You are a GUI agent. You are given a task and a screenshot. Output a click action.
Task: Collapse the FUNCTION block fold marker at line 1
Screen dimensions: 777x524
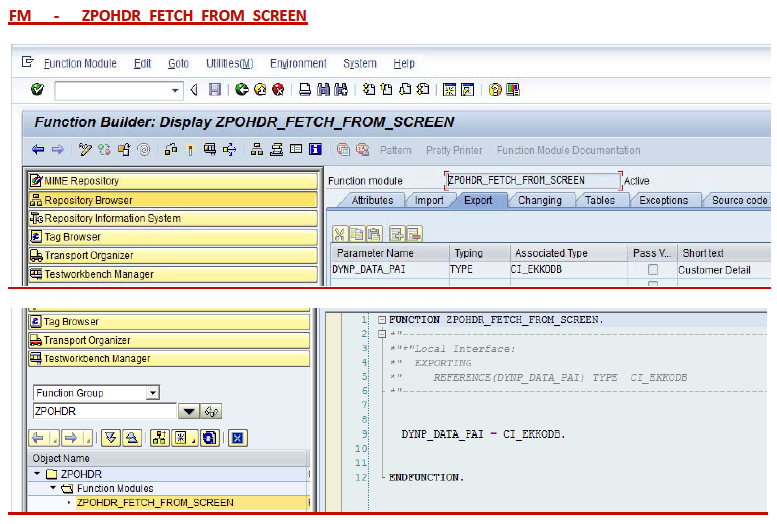(382, 320)
